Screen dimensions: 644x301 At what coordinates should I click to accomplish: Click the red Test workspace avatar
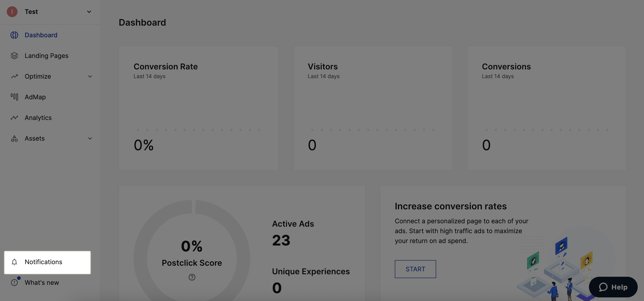coord(12,12)
